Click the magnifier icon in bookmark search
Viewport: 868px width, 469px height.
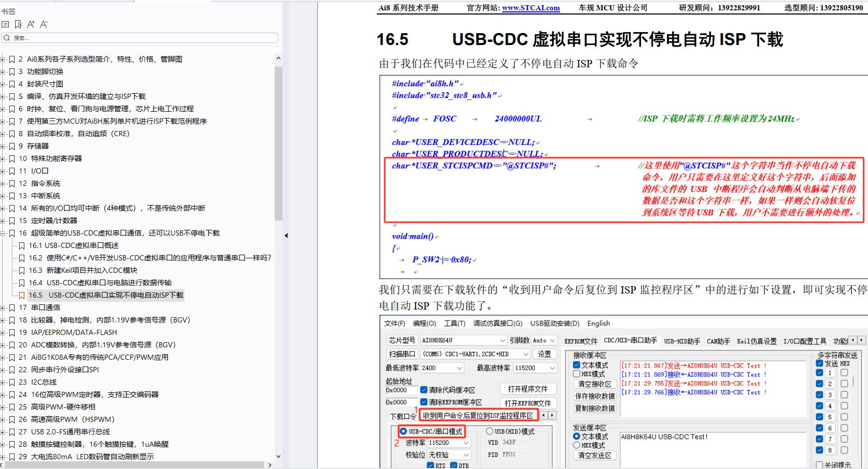point(7,38)
